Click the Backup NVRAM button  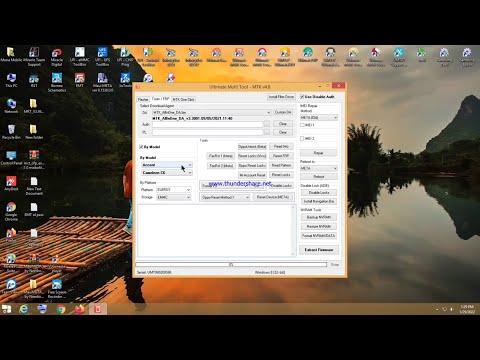pyautogui.click(x=319, y=217)
